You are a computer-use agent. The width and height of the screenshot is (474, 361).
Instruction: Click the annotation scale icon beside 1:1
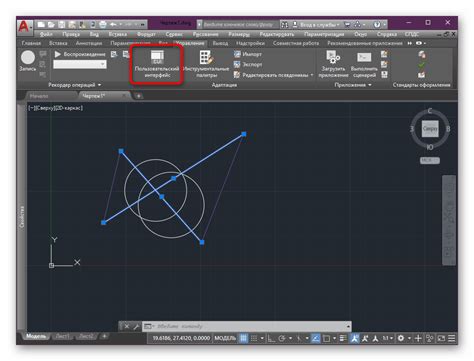[375, 338]
